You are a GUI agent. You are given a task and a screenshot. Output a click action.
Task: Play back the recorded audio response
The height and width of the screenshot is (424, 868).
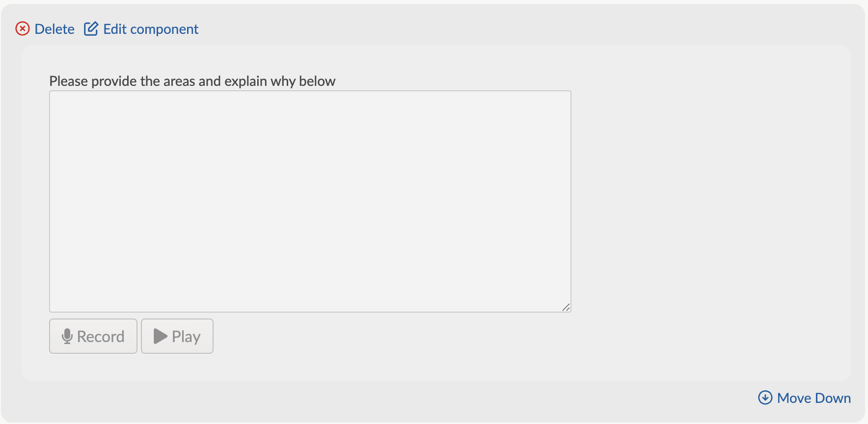[x=177, y=336]
